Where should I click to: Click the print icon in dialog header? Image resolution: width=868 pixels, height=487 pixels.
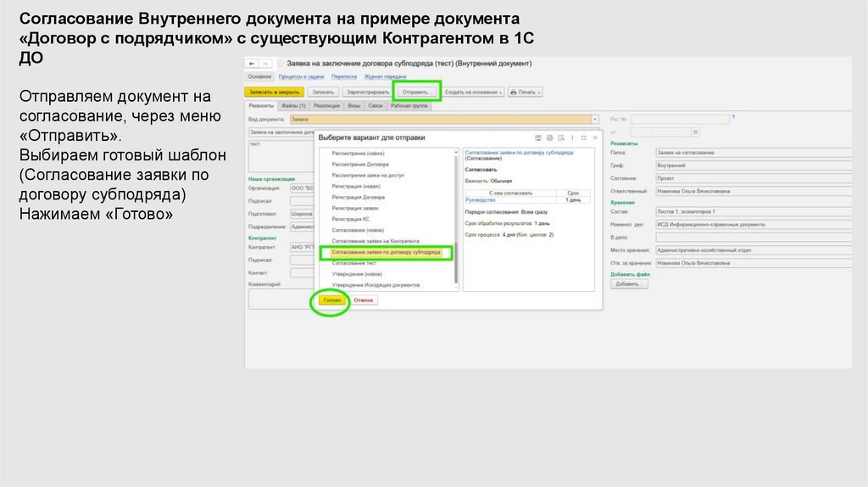(x=549, y=138)
